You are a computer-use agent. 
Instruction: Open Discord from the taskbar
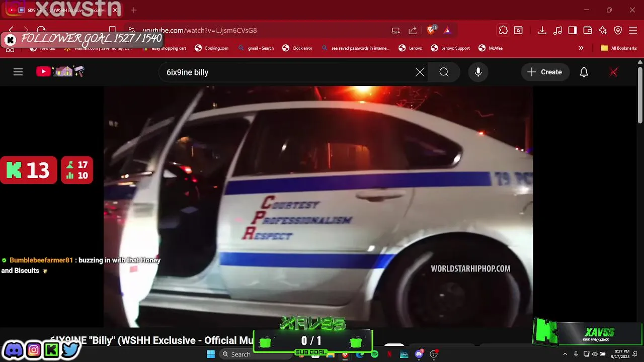419,354
